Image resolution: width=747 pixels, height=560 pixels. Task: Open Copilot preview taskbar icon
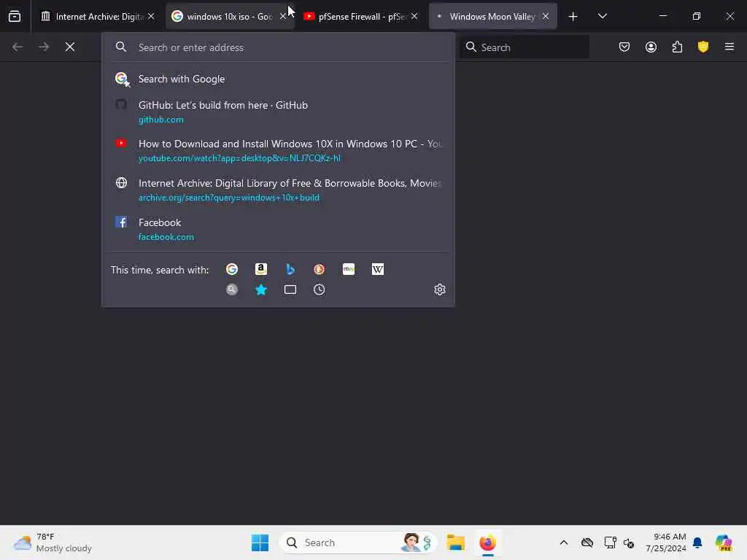point(724,542)
